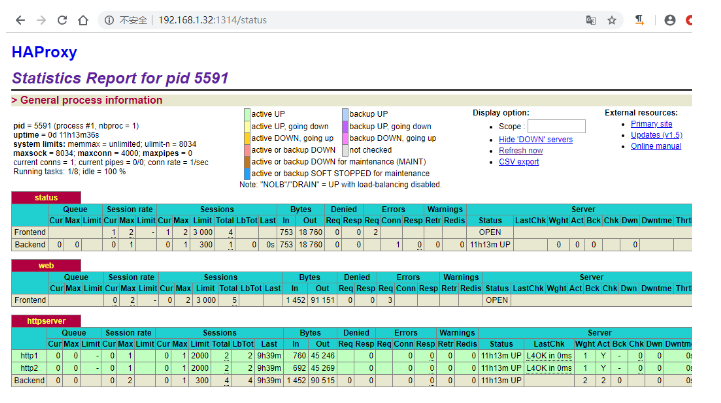Open the user profile icon
The height and width of the screenshot is (403, 721).
670,20
